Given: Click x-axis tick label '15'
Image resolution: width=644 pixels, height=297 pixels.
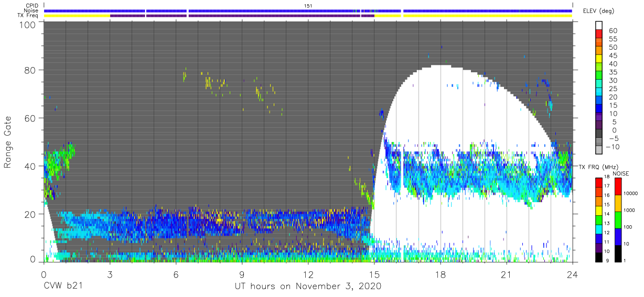Looking at the screenshot, I should pos(374,274).
